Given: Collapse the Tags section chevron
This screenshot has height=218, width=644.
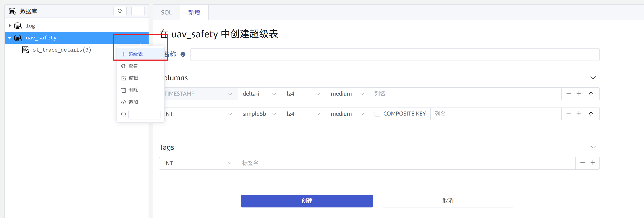Looking at the screenshot, I should (593, 147).
